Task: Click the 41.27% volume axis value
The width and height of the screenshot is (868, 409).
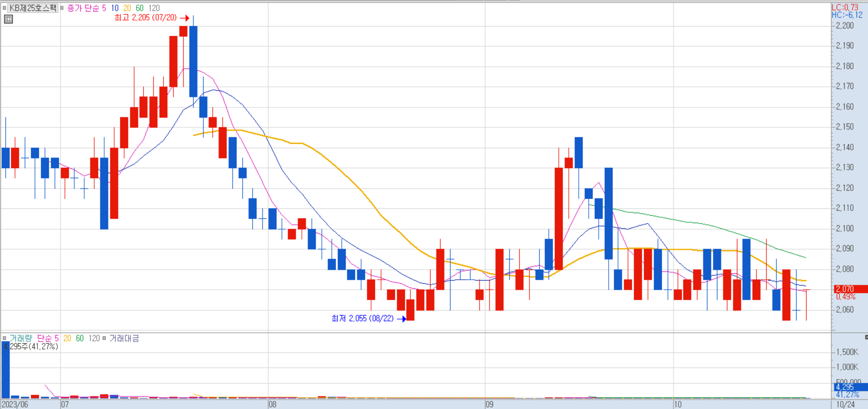Action: pyautogui.click(x=848, y=395)
